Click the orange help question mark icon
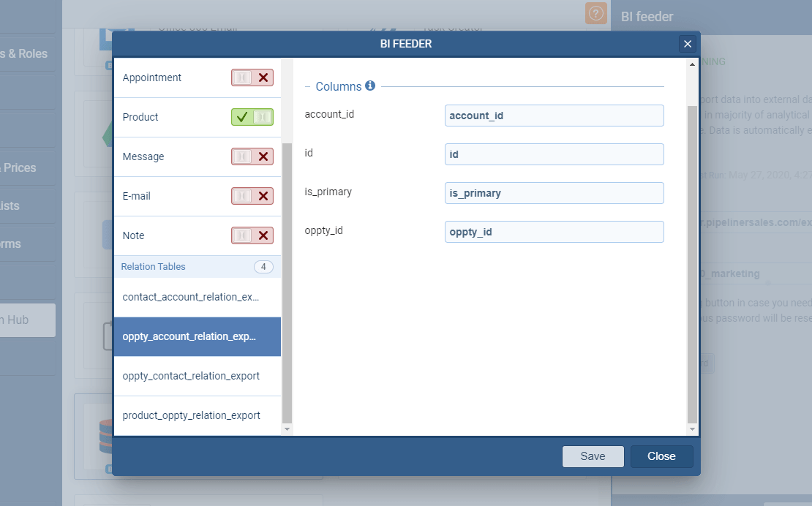 click(596, 13)
